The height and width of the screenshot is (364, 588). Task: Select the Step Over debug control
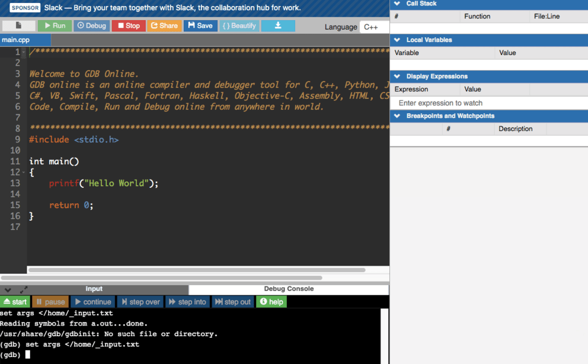point(140,302)
